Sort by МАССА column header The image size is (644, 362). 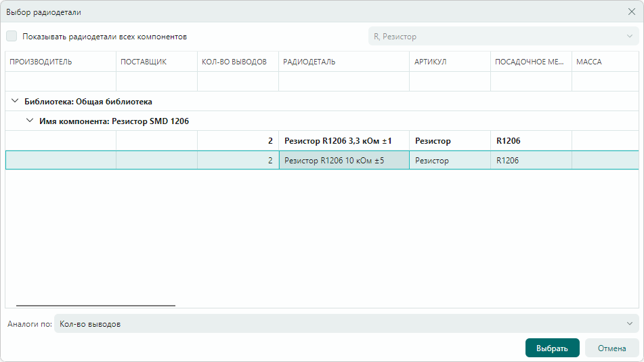click(x=605, y=62)
